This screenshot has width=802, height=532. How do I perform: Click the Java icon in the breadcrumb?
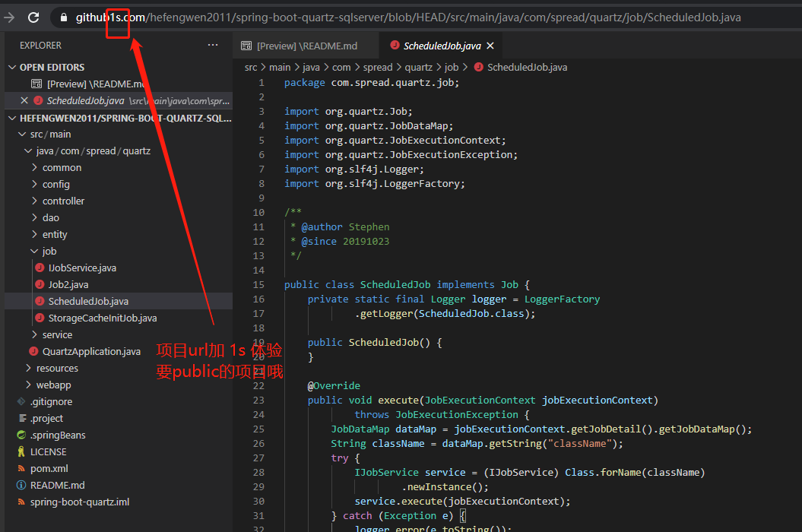coord(479,67)
